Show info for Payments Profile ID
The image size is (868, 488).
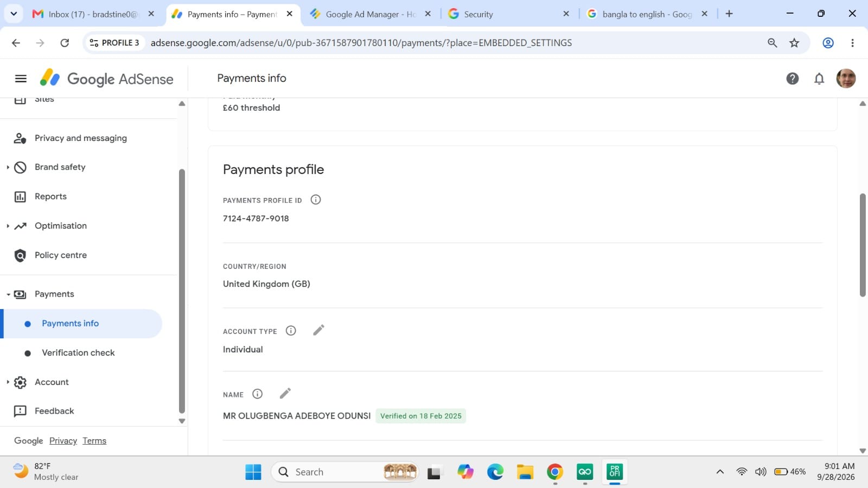pyautogui.click(x=316, y=200)
